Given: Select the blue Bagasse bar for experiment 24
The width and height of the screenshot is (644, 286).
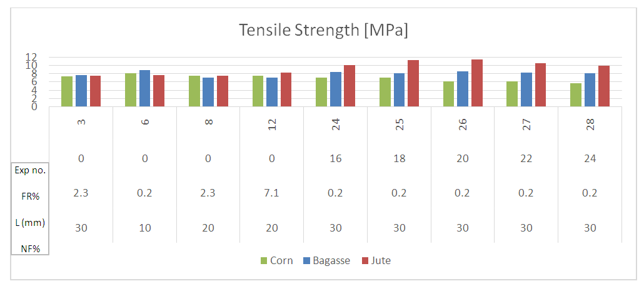Looking at the screenshot, I should 336,89.
